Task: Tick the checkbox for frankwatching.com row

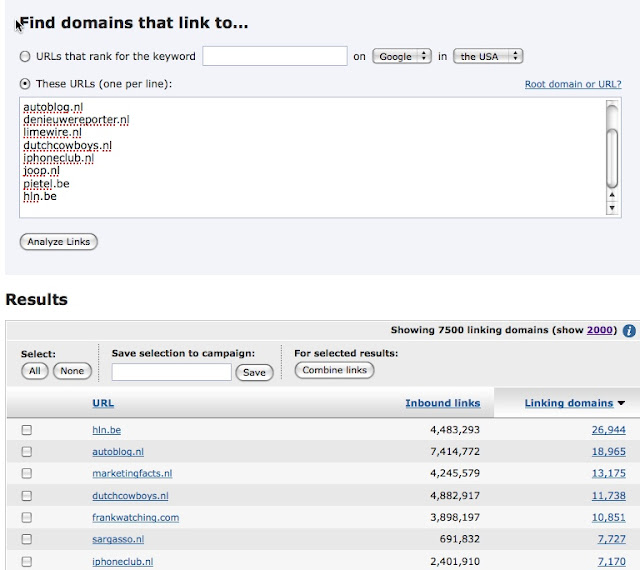Action: coord(27,517)
